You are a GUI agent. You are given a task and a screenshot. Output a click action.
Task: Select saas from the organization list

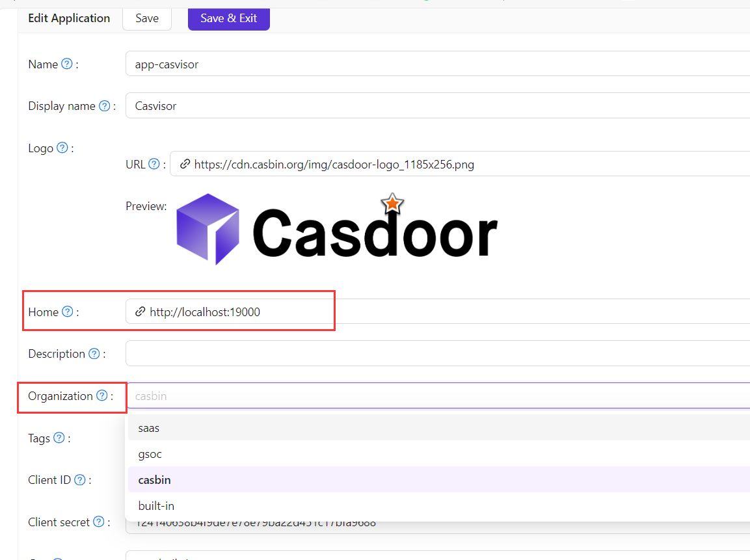tap(149, 428)
